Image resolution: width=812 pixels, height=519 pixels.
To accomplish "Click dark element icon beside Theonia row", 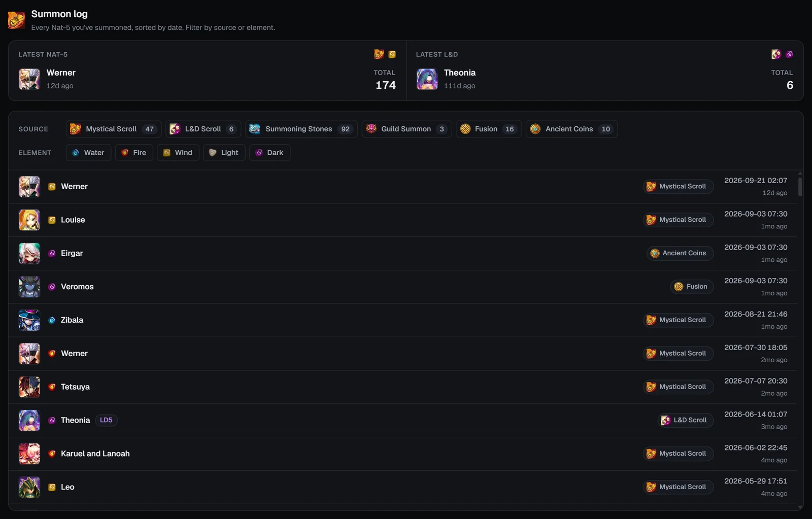I will pos(52,421).
